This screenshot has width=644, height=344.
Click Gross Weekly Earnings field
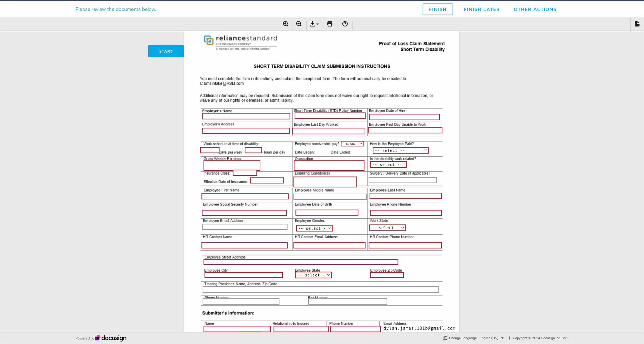(232, 165)
